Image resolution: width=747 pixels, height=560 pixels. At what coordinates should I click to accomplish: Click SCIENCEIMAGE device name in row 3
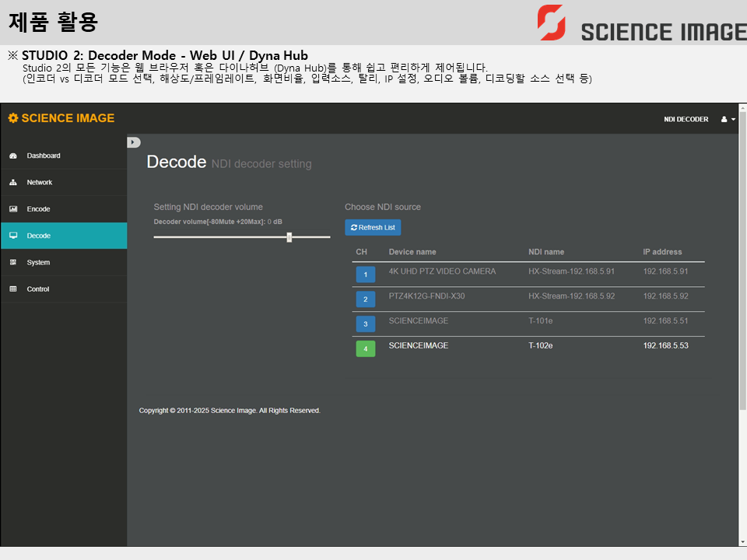tap(419, 320)
